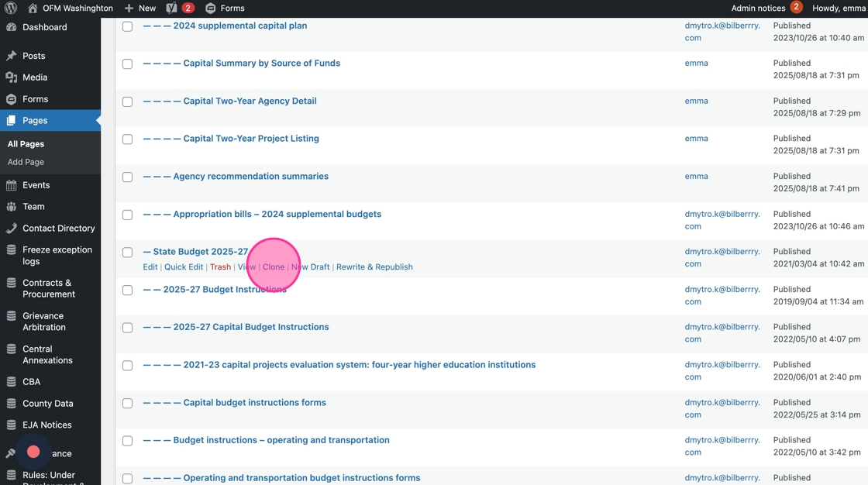Click the Freeze exception logs database icon

[11, 249]
